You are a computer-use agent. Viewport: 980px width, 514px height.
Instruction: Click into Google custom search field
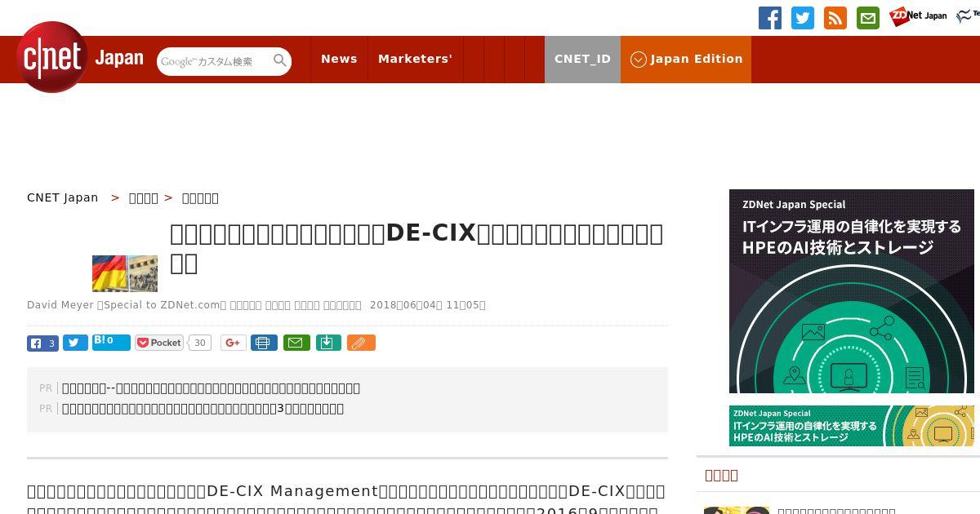[215, 61]
